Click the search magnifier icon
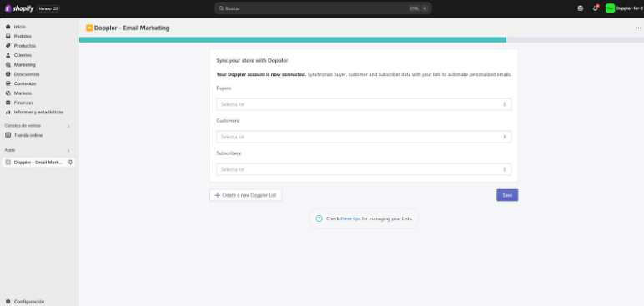Image resolution: width=644 pixels, height=306 pixels. tap(221, 8)
